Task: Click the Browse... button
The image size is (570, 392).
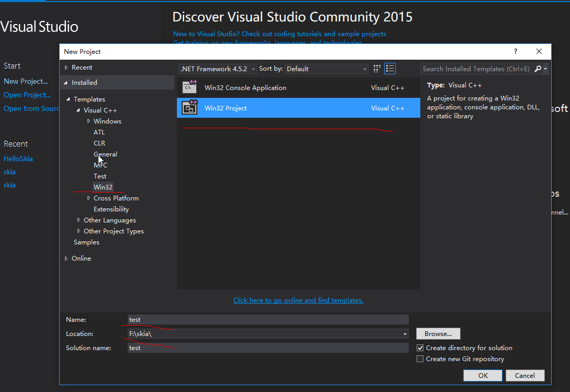Action: [x=438, y=334]
